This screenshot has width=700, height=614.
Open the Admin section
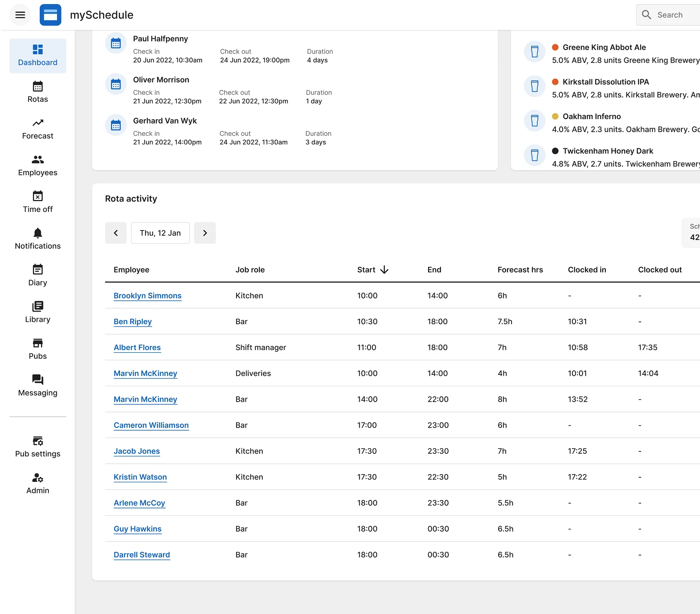38,484
